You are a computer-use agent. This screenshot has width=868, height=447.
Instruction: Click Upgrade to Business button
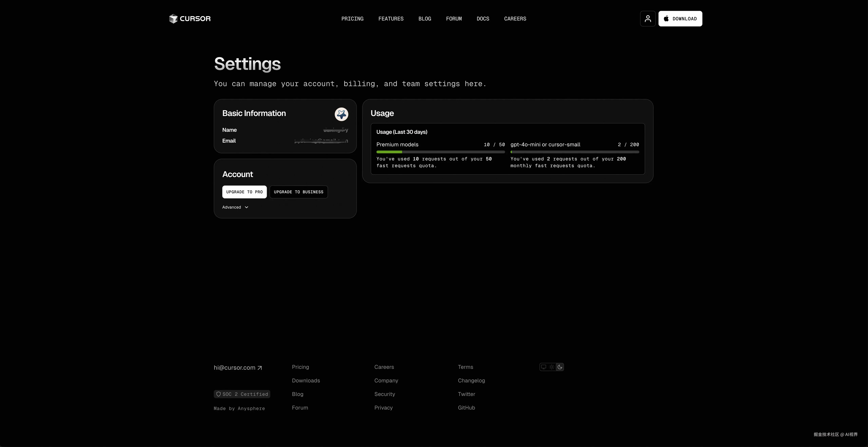click(299, 192)
